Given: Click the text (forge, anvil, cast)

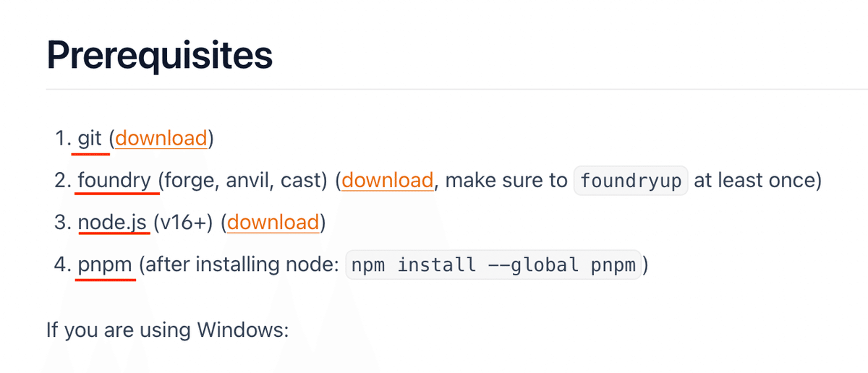Looking at the screenshot, I should (x=243, y=180).
